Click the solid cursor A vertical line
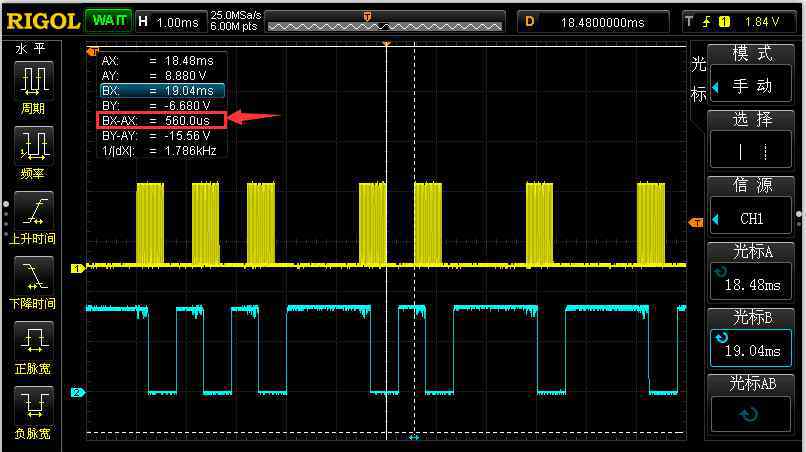The image size is (806, 452). tap(387, 242)
